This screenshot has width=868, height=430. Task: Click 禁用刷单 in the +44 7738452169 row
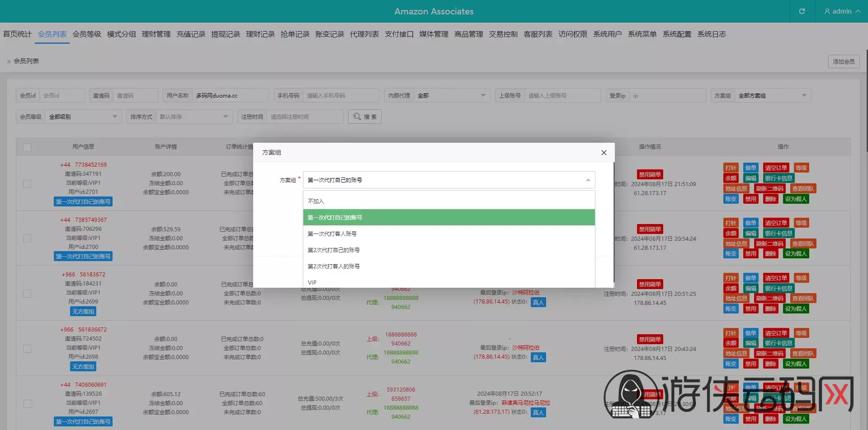(x=650, y=174)
